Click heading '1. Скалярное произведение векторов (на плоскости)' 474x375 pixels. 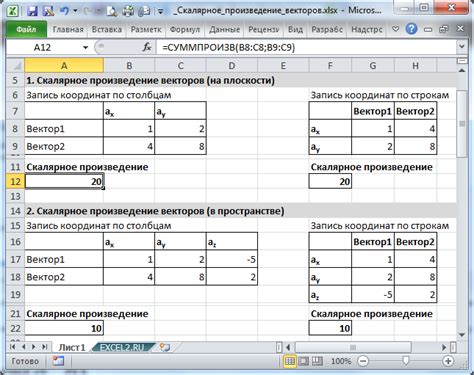(x=150, y=80)
